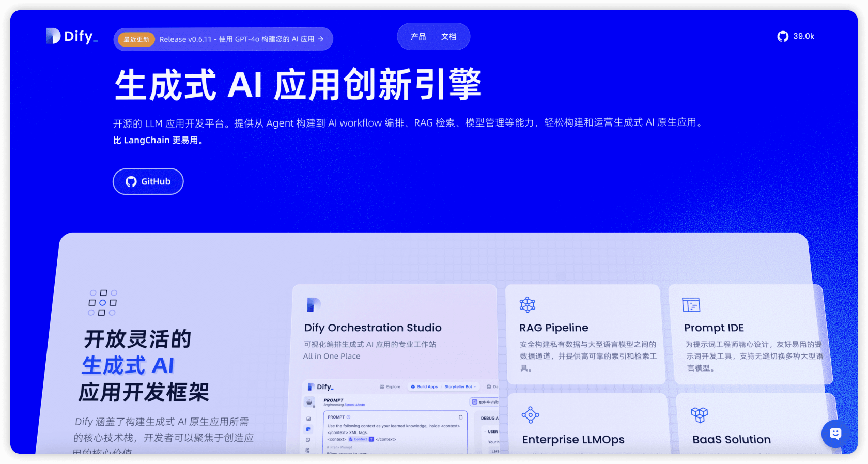Click the Enterprise LLMOps icon

530,414
